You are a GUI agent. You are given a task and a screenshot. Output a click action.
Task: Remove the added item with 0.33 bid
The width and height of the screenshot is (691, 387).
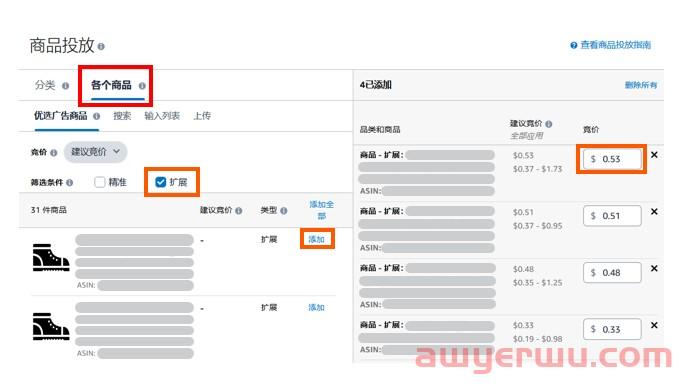(654, 325)
